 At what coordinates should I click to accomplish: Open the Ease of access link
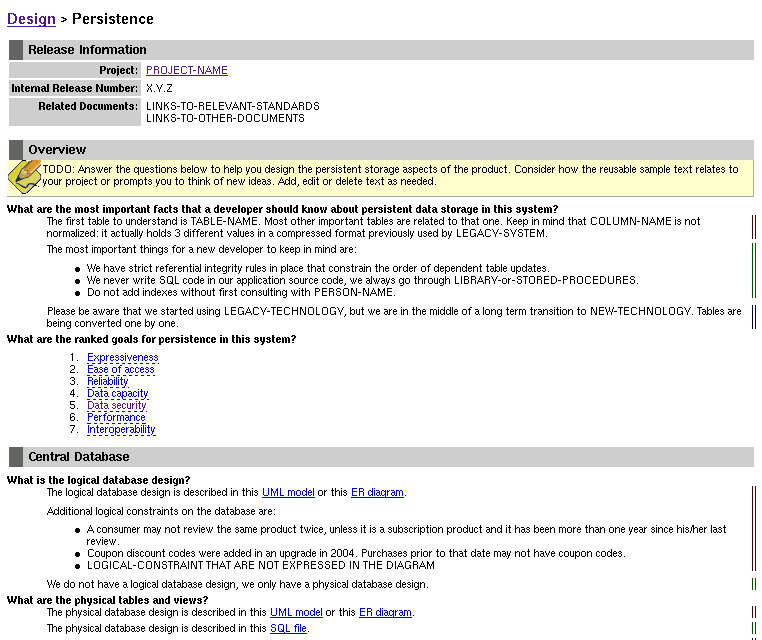pos(121,370)
